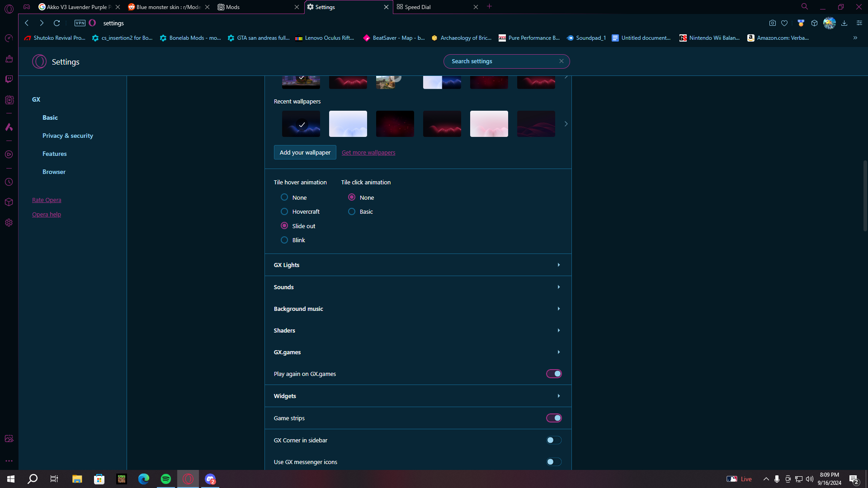
Task: Open Privacy & security settings section
Action: coord(68,136)
